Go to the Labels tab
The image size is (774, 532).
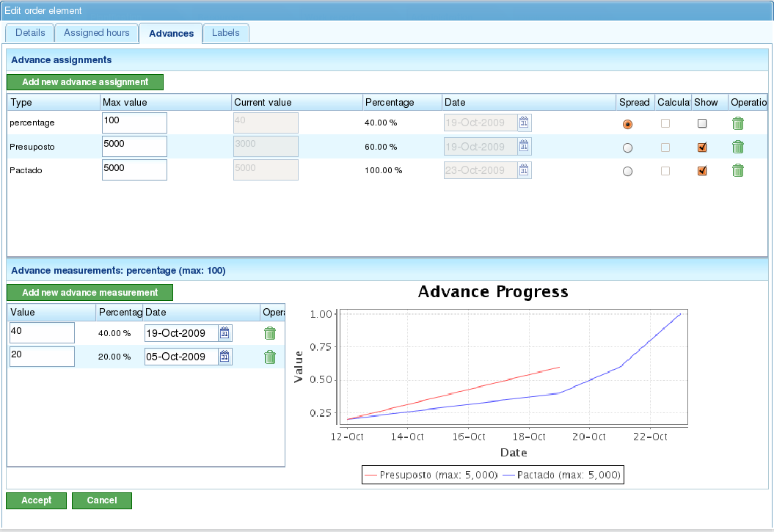point(226,33)
